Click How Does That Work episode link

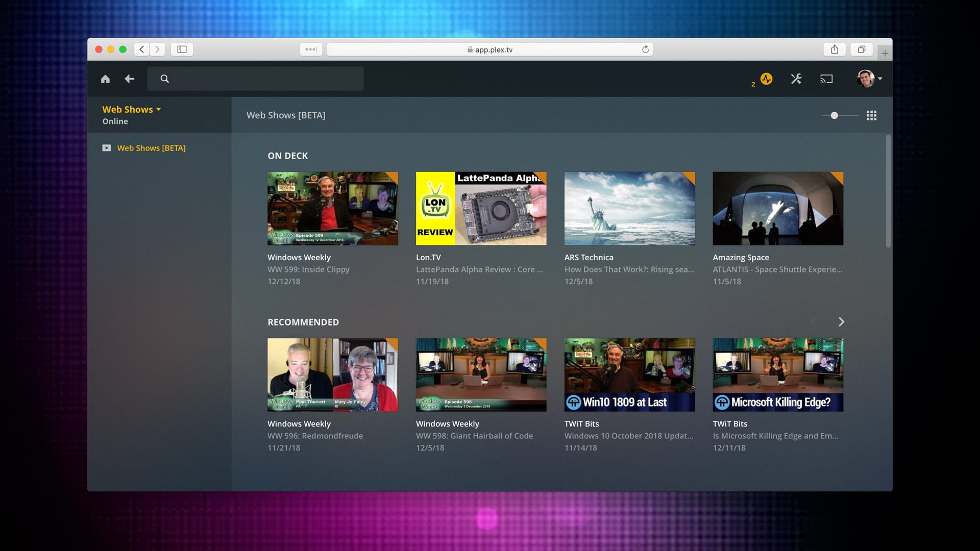(x=629, y=269)
